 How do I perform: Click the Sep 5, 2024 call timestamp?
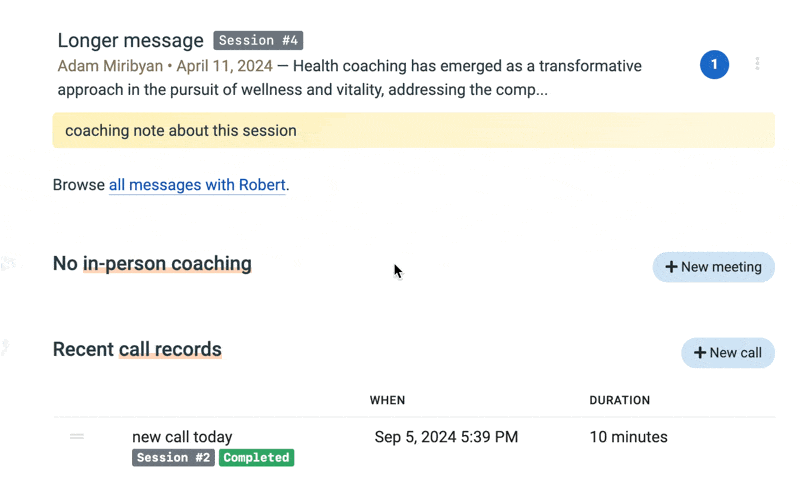coord(446,437)
